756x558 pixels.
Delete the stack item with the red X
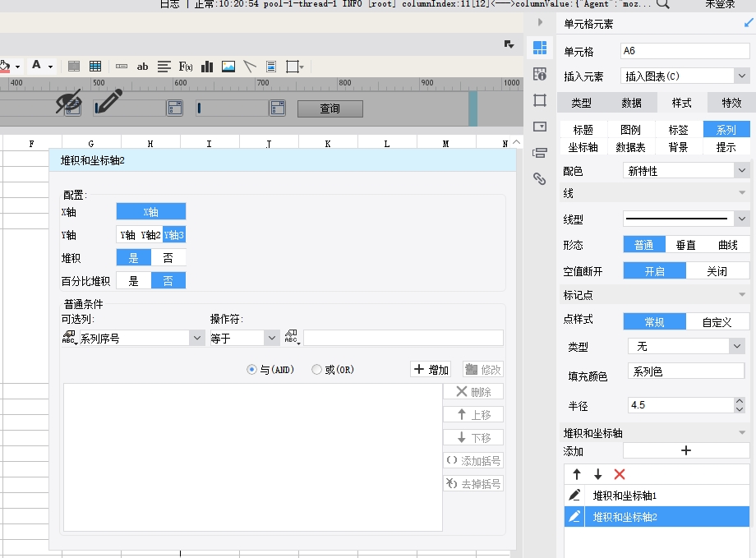(x=620, y=474)
